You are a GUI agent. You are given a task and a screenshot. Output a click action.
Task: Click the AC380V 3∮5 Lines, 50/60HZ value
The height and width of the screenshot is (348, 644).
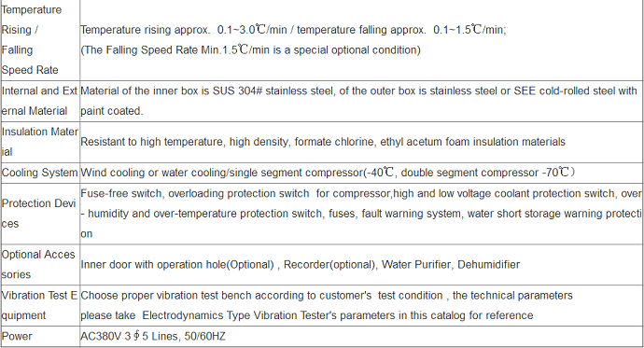153,337
